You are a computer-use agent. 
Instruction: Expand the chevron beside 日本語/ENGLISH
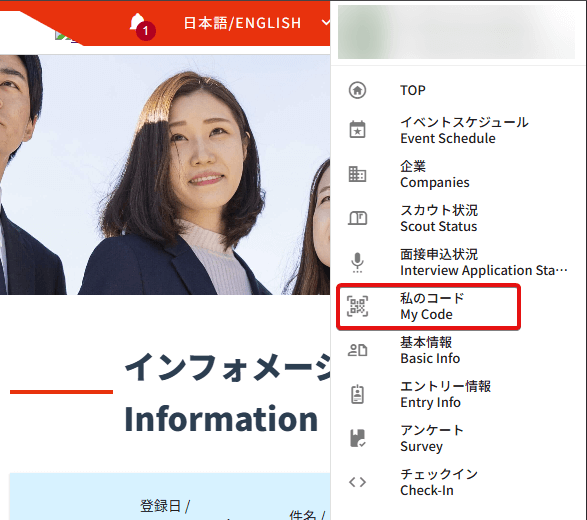click(x=325, y=22)
